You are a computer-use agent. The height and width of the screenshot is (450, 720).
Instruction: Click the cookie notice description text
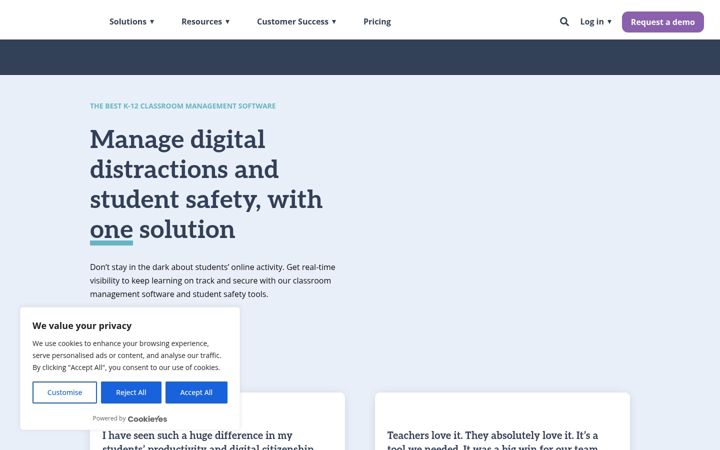(127, 355)
